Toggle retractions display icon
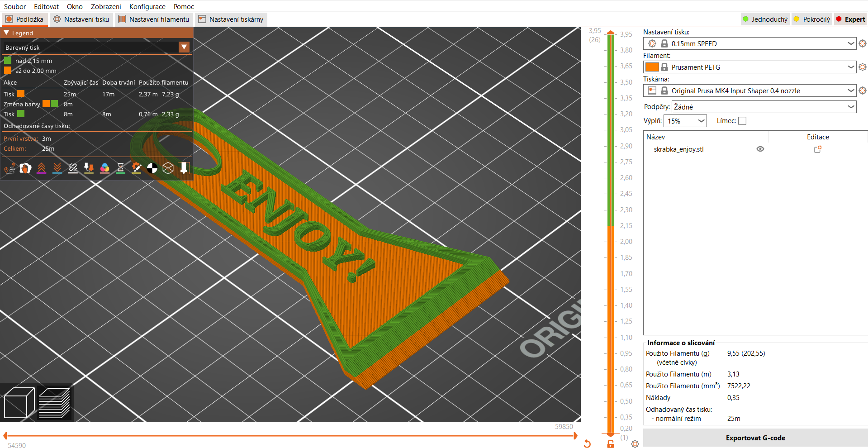868x448 pixels. (41, 168)
